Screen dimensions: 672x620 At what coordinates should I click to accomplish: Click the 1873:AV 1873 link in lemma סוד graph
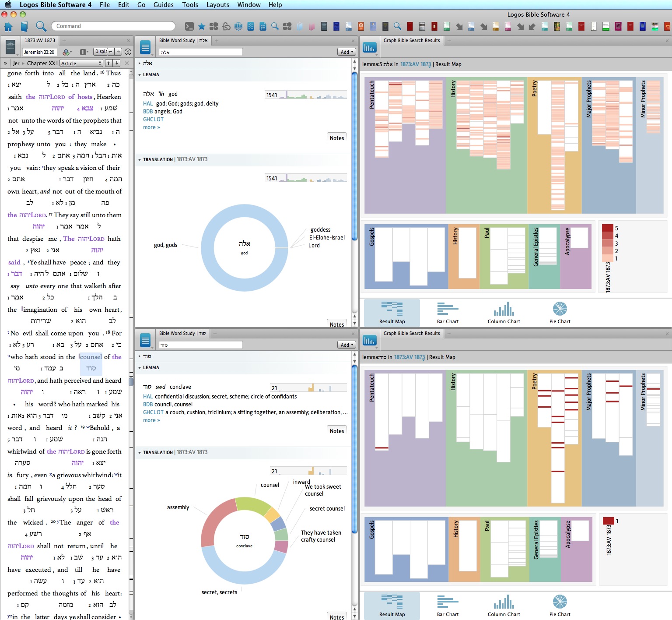409,357
